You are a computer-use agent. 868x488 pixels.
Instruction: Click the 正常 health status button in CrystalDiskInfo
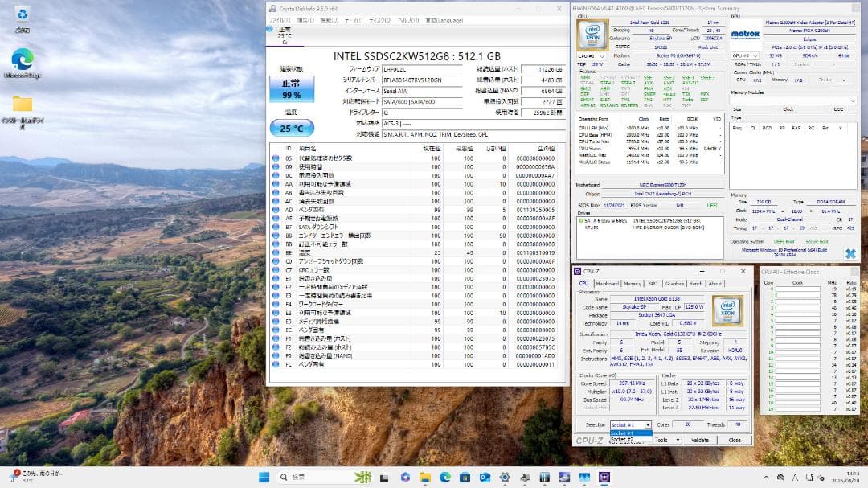290,87
